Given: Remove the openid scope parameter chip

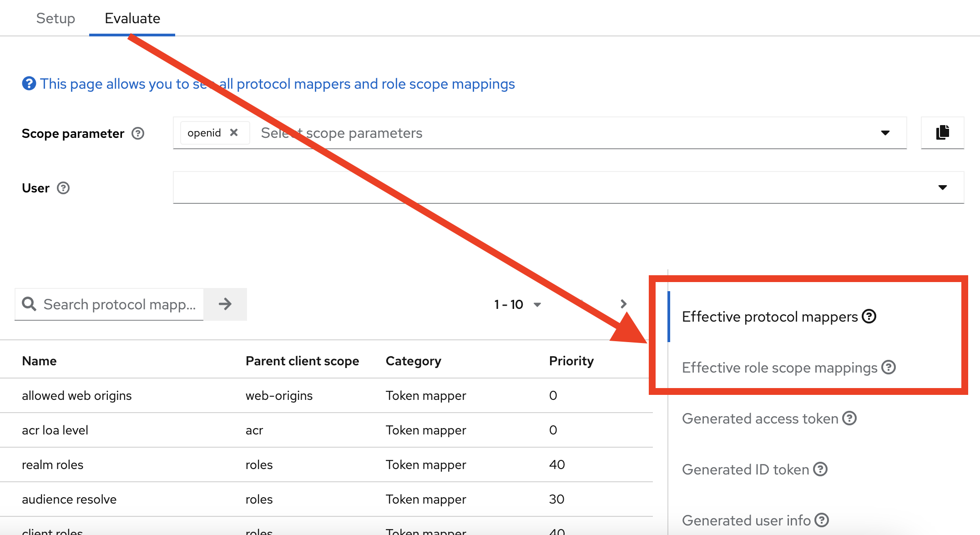Looking at the screenshot, I should pos(234,132).
